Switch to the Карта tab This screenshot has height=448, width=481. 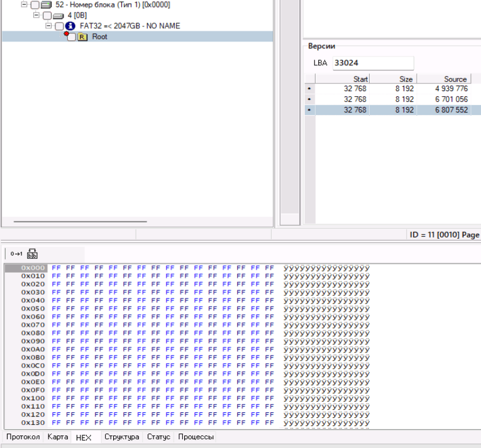coord(58,437)
